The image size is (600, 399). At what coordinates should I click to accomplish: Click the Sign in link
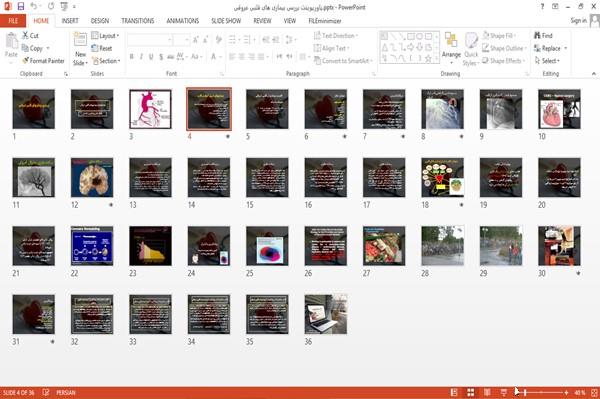point(578,21)
